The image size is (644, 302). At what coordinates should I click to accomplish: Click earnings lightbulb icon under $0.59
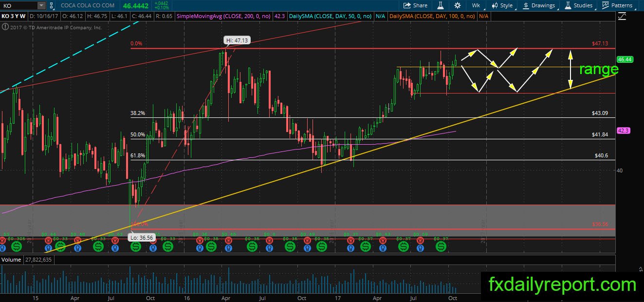[420, 247]
